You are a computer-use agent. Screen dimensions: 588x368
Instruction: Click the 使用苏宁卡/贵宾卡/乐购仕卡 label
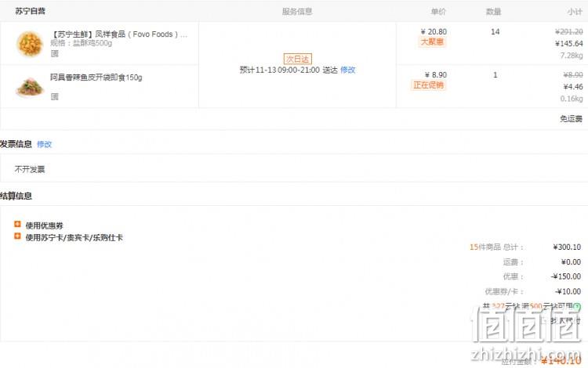pos(74,237)
